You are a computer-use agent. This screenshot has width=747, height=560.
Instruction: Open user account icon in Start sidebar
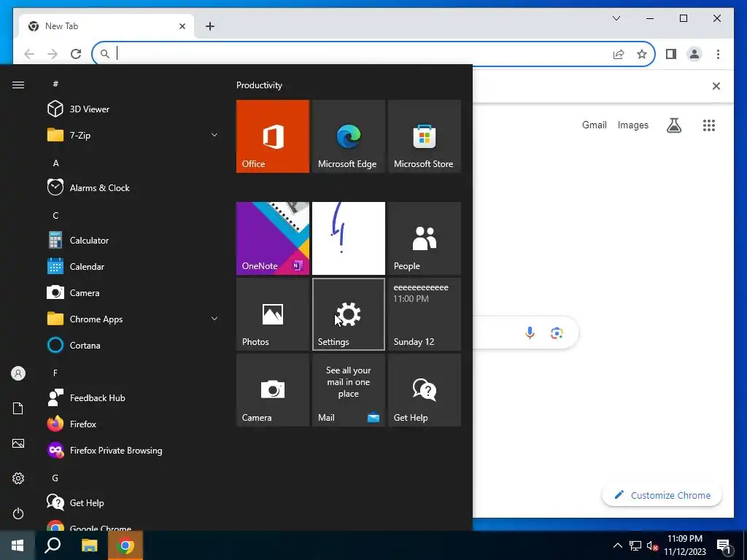click(x=18, y=373)
